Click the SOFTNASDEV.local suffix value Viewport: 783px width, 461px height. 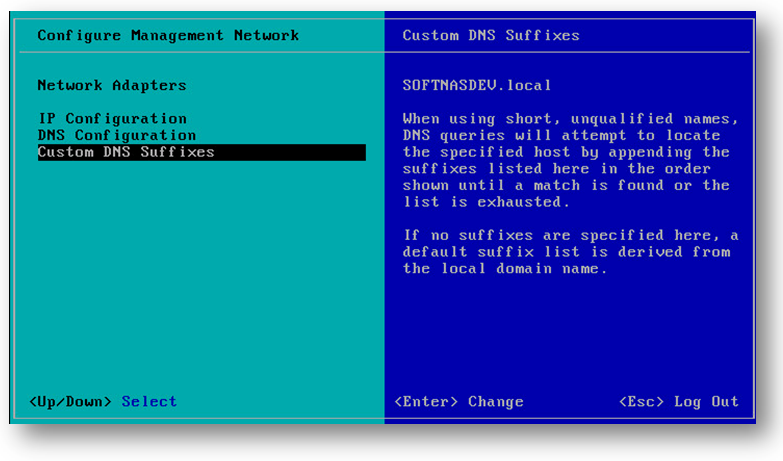[x=477, y=85]
